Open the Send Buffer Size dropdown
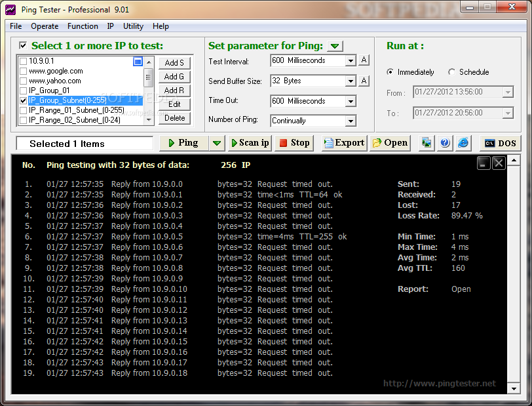Image resolution: width=532 pixels, height=406 pixels. pyautogui.click(x=351, y=81)
